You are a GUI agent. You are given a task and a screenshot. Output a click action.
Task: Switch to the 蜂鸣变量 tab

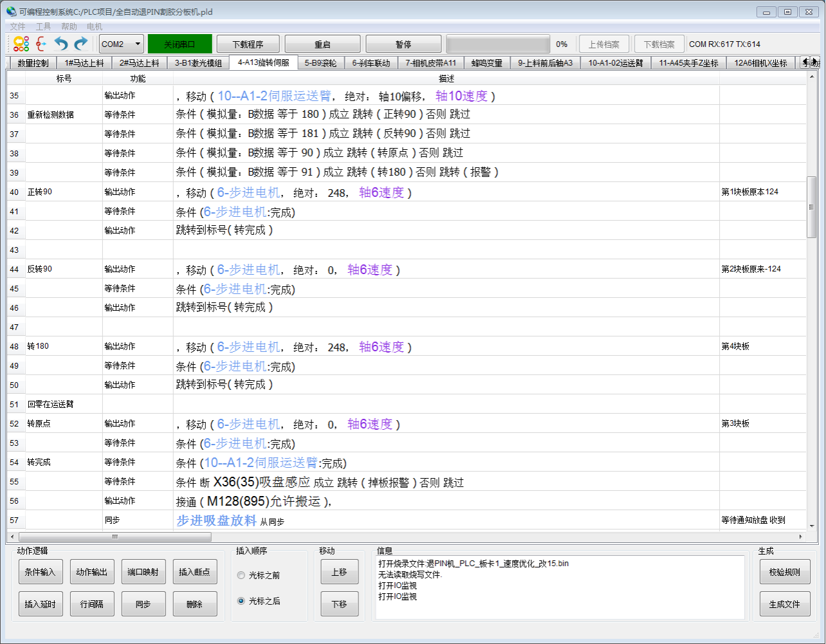click(x=487, y=63)
